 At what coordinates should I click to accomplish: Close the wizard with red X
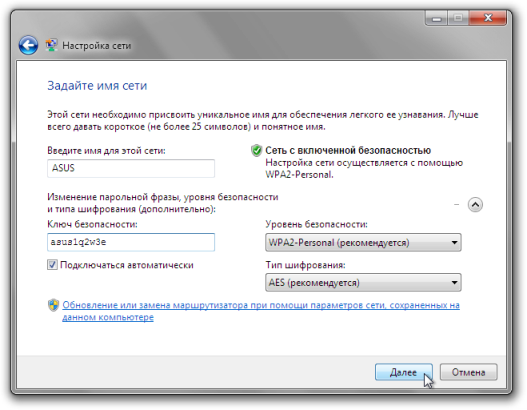[488, 18]
